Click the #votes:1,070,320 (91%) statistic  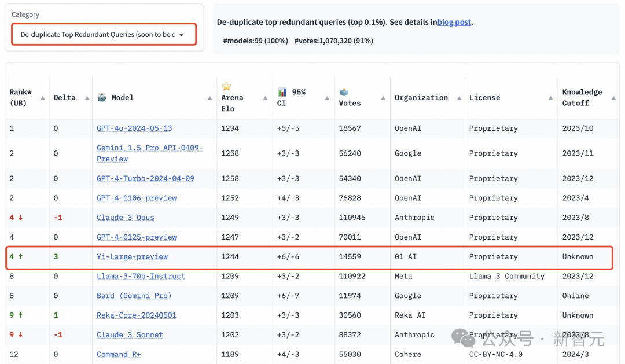(x=334, y=41)
